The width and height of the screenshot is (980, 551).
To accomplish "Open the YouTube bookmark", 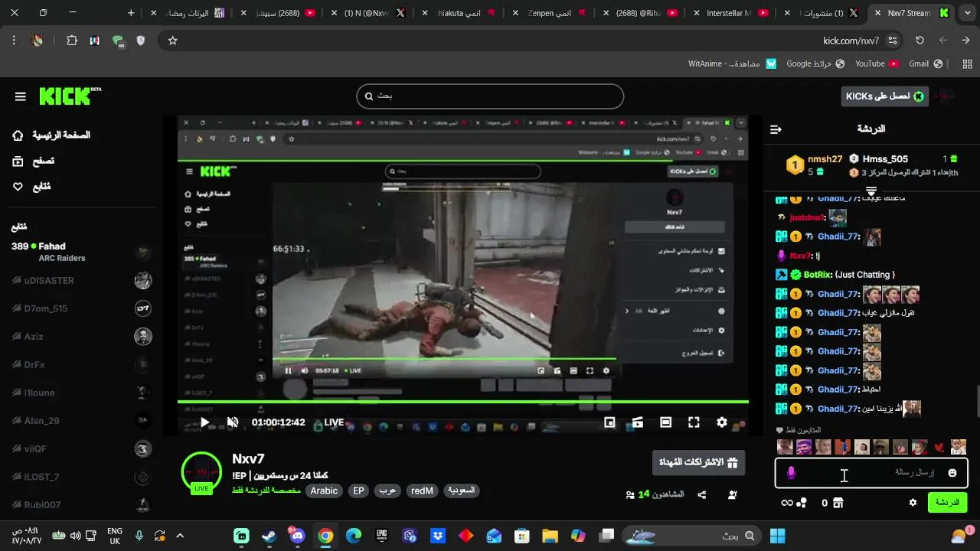I will (877, 64).
